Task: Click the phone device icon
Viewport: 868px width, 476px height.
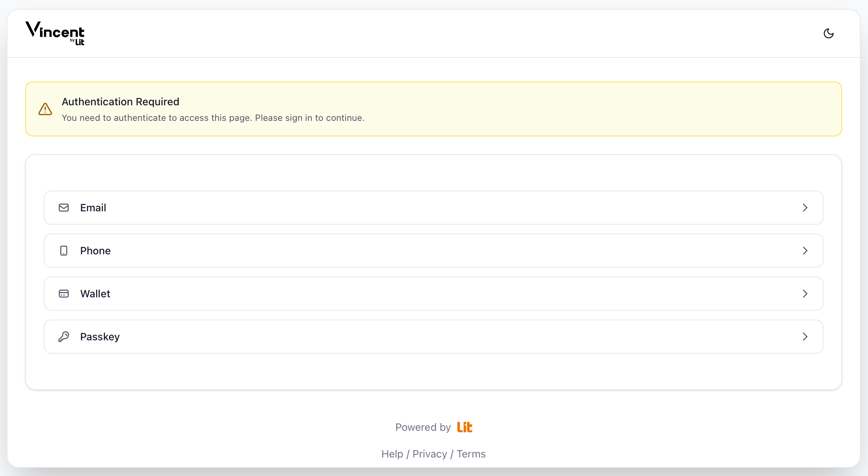Action: pyautogui.click(x=64, y=251)
